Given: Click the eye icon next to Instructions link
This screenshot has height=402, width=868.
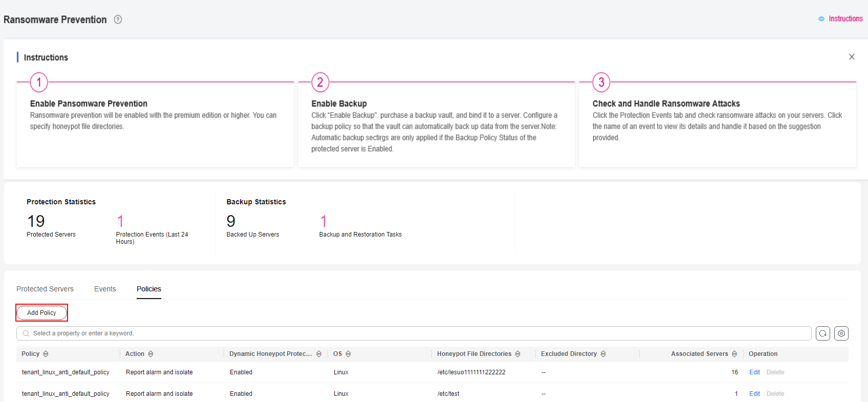Looking at the screenshot, I should pyautogui.click(x=821, y=19).
